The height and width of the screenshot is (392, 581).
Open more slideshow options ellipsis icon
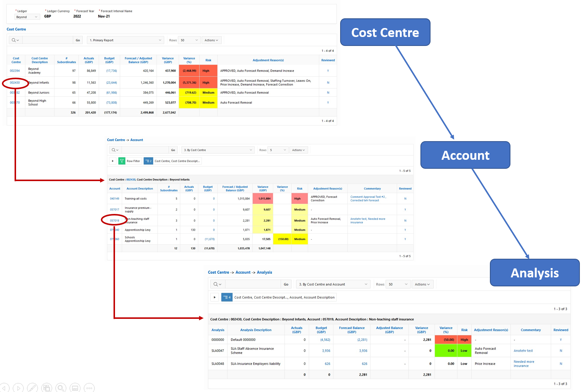point(89,388)
